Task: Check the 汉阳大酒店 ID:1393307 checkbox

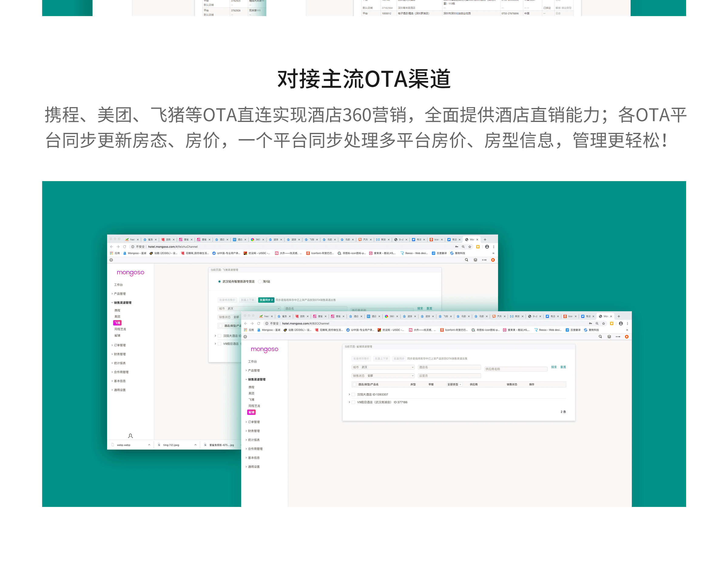Action: point(353,394)
